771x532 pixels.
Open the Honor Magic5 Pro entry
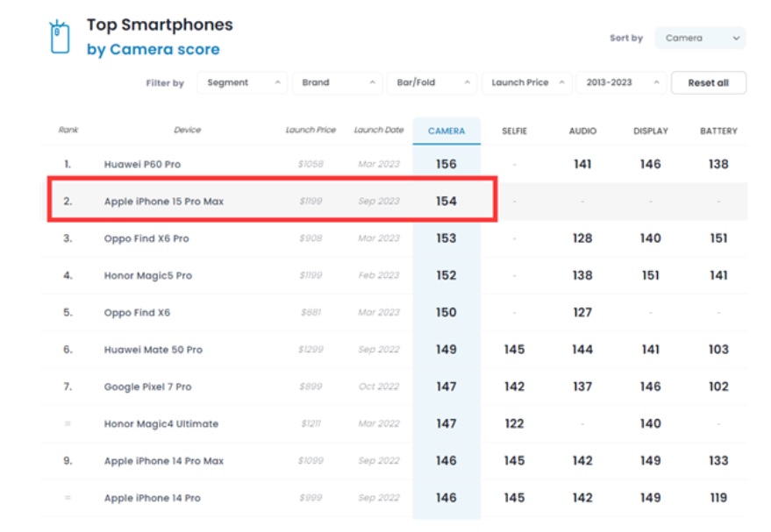(x=148, y=275)
